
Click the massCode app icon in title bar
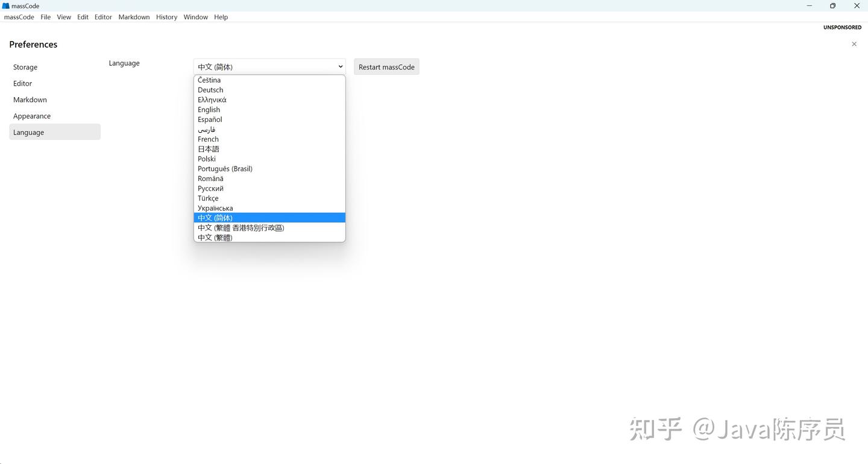tap(6, 6)
